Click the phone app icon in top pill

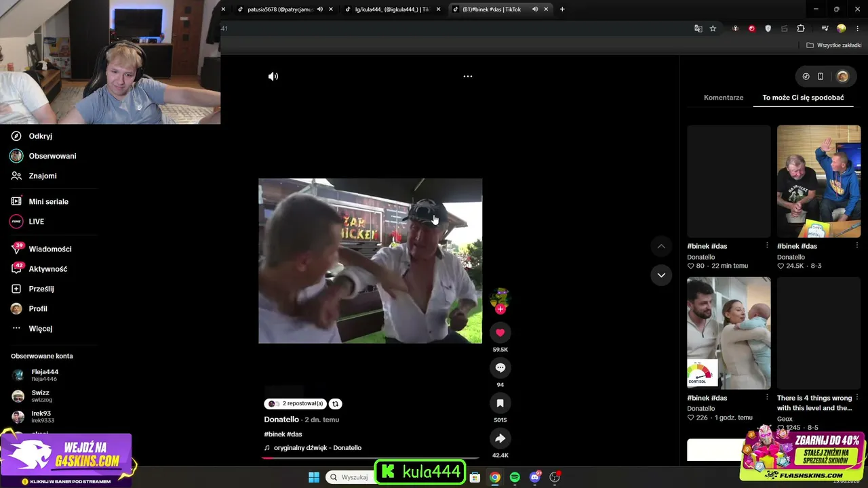(x=821, y=77)
